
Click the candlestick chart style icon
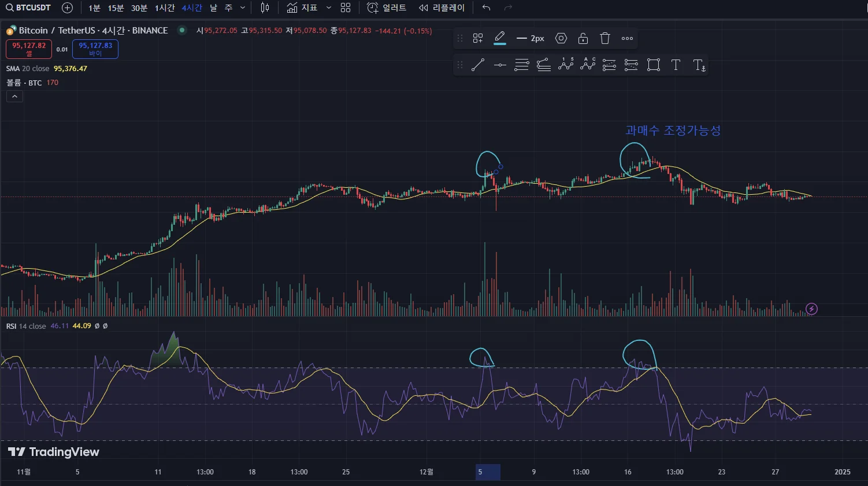click(265, 8)
